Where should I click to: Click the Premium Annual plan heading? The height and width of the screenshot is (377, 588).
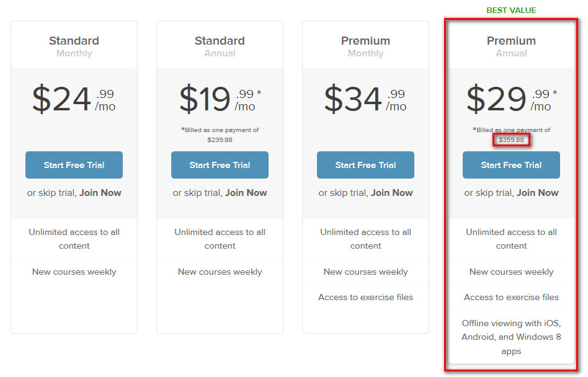511,41
